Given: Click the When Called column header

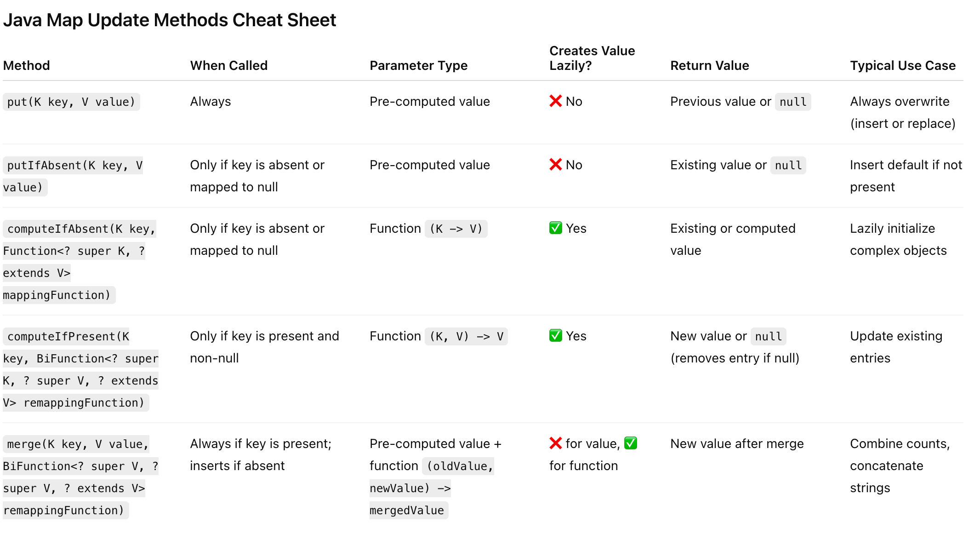Looking at the screenshot, I should pos(228,65).
